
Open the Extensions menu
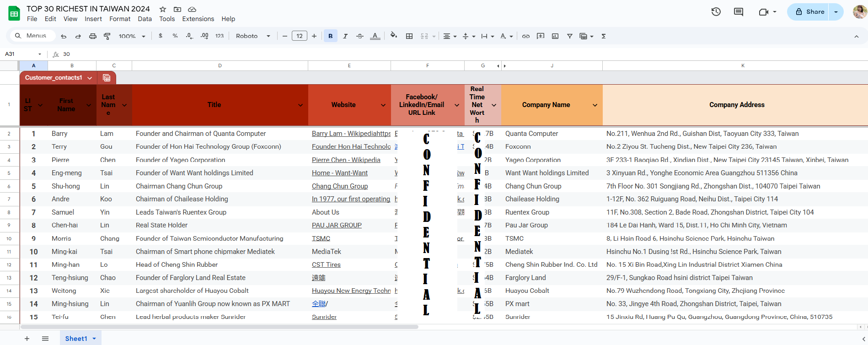pos(198,19)
